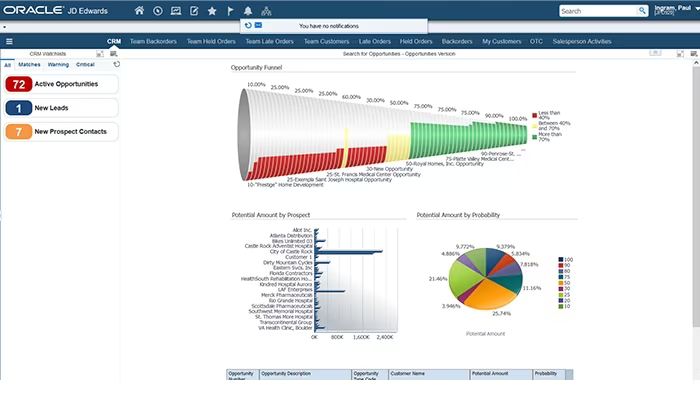Select the Matches watchlist filter

(x=29, y=65)
